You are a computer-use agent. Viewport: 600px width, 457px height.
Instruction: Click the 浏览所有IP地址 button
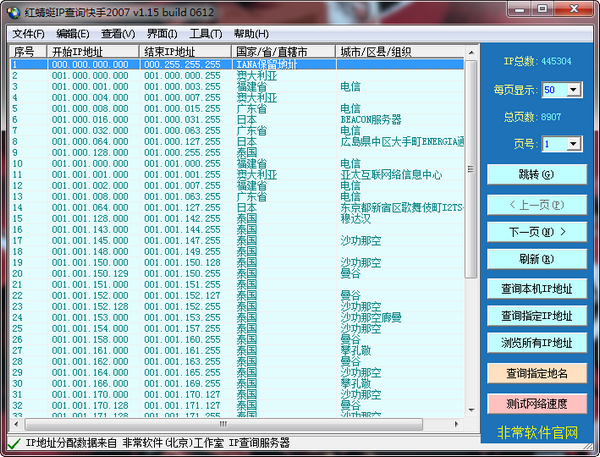pyautogui.click(x=536, y=343)
